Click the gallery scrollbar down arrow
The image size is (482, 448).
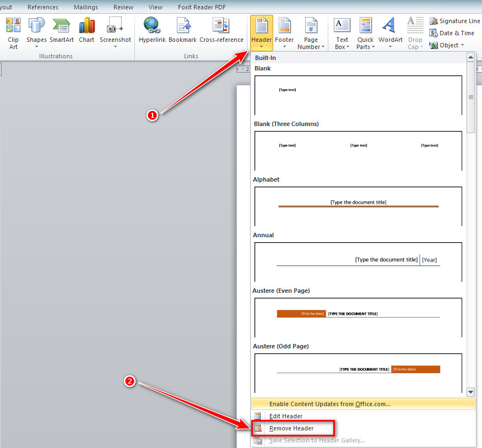tap(470, 392)
